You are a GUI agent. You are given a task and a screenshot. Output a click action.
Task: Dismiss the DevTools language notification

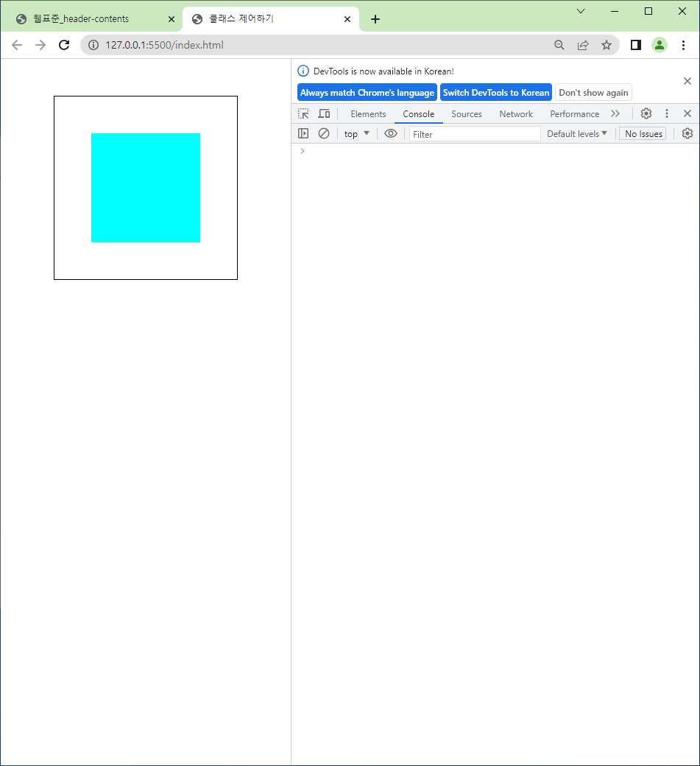tap(687, 81)
